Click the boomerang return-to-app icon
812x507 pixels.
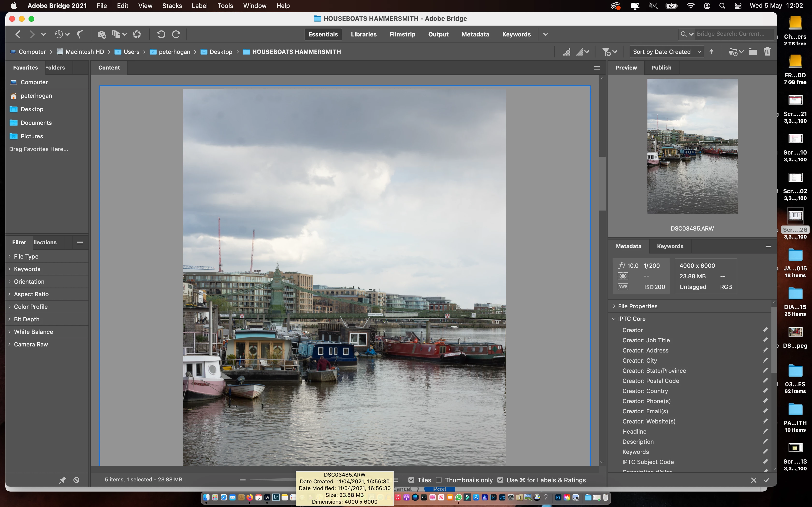pos(80,34)
